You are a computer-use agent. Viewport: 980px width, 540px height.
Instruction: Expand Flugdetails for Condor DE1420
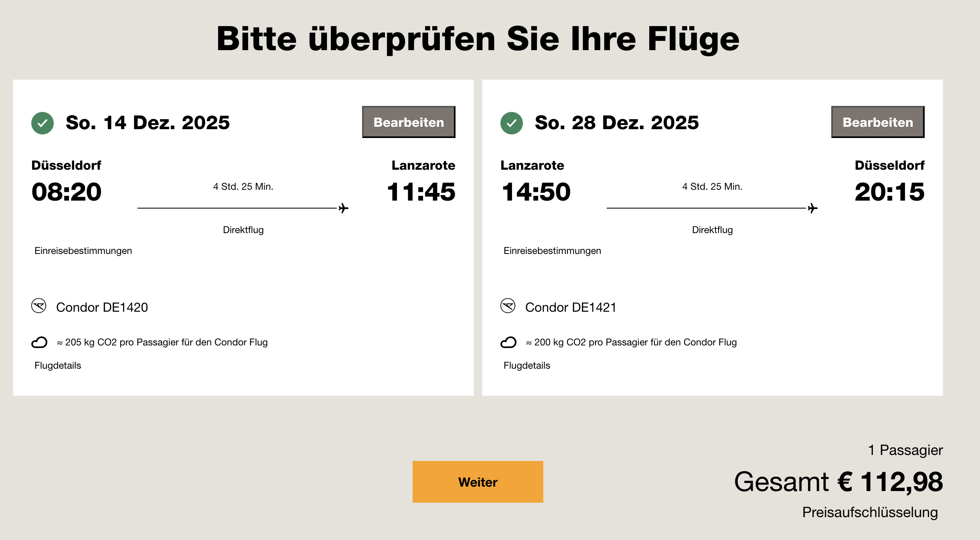tap(58, 365)
